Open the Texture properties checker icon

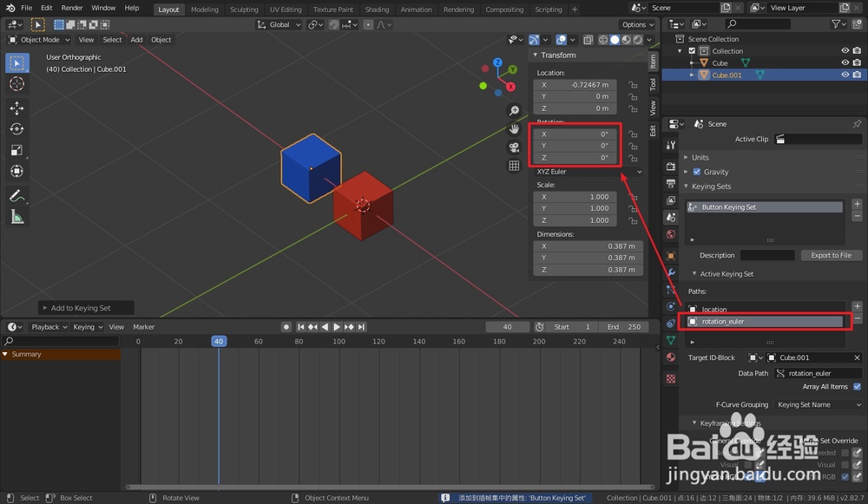coord(671,378)
